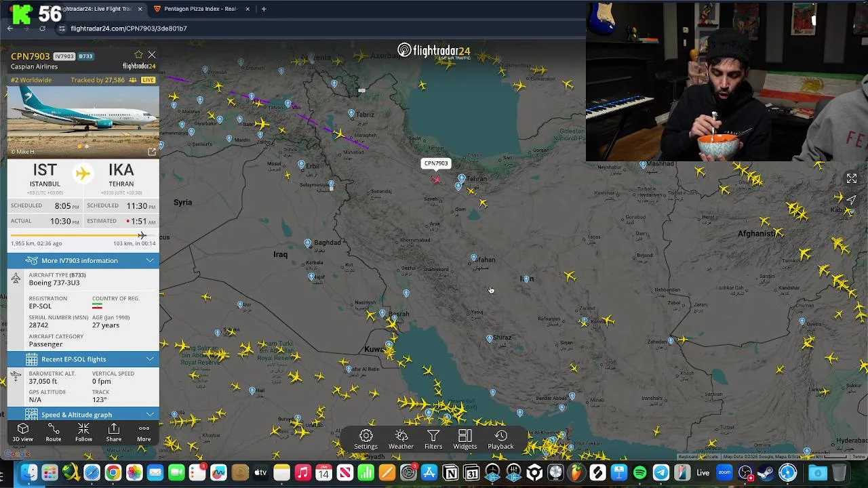Open a new browser tab

(264, 9)
